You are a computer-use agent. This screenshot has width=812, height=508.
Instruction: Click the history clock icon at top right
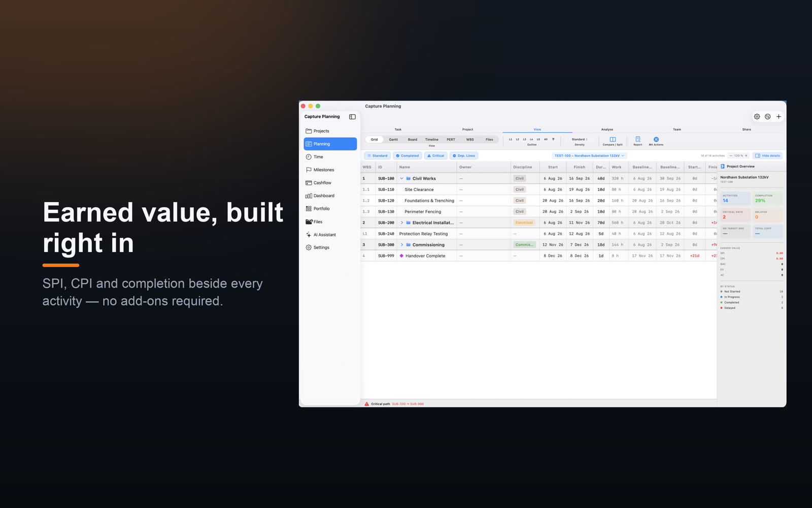[x=768, y=117]
